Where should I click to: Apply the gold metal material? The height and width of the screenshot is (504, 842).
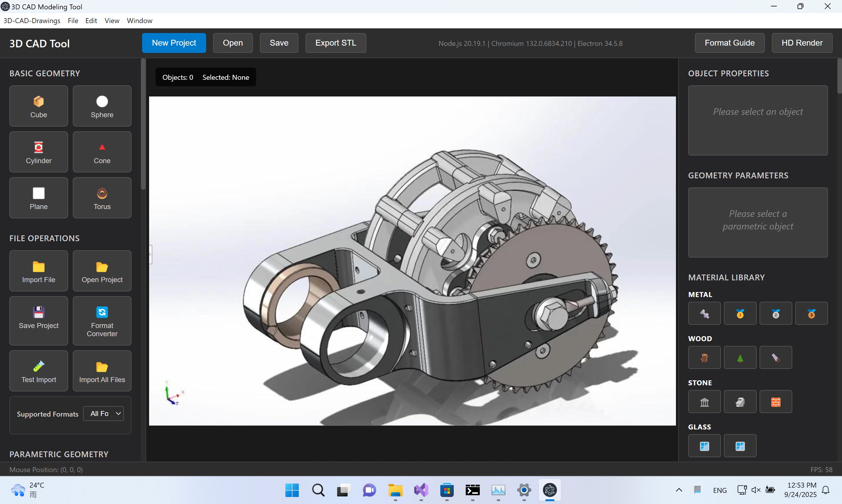tap(740, 313)
